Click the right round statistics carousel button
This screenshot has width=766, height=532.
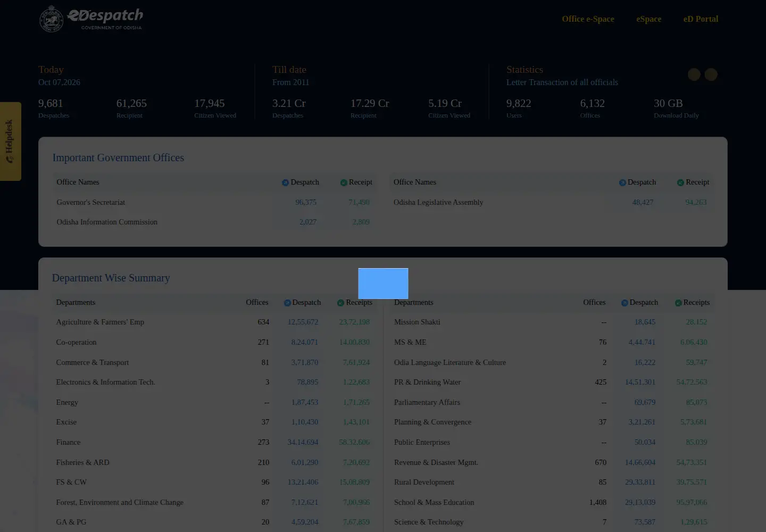[x=711, y=74]
